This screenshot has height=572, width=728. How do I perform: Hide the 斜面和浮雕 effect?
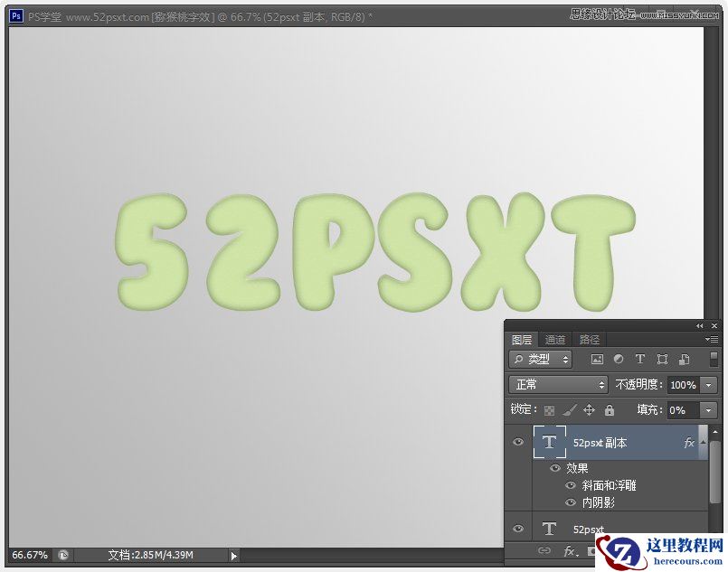(571, 486)
